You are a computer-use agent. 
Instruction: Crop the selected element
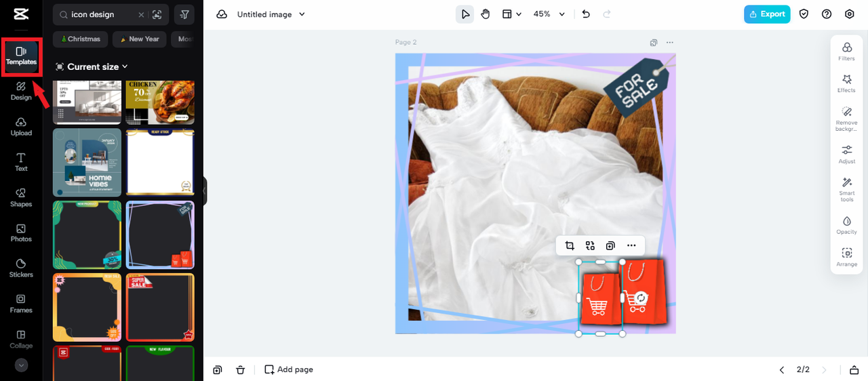pos(570,245)
